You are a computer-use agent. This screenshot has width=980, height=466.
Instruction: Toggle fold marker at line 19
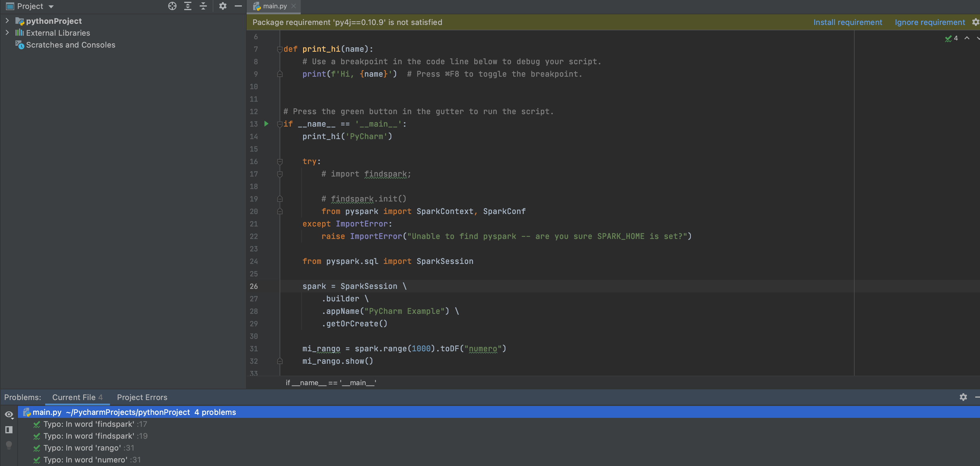coord(280,199)
